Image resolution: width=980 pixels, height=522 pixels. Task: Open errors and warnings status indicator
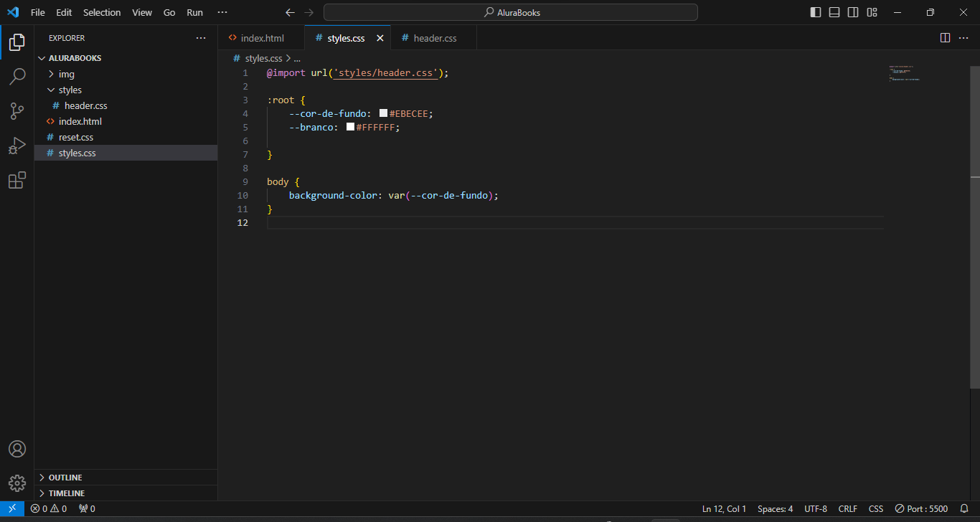coord(49,508)
